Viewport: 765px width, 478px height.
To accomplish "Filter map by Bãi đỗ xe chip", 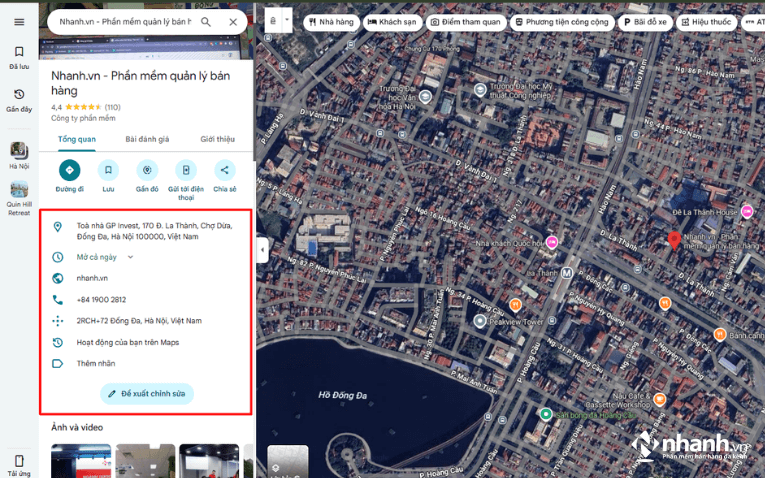I will click(x=645, y=22).
